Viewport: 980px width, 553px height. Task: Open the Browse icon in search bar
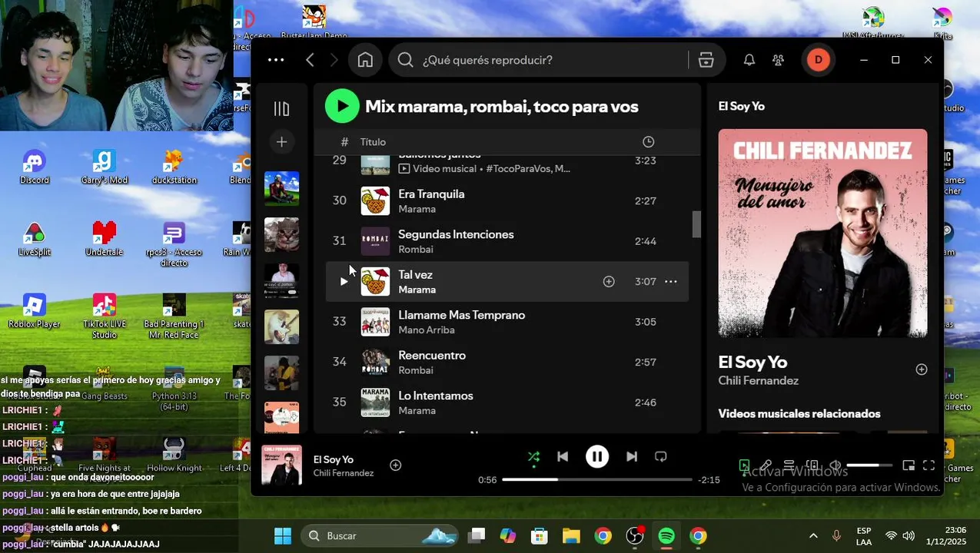706,60
